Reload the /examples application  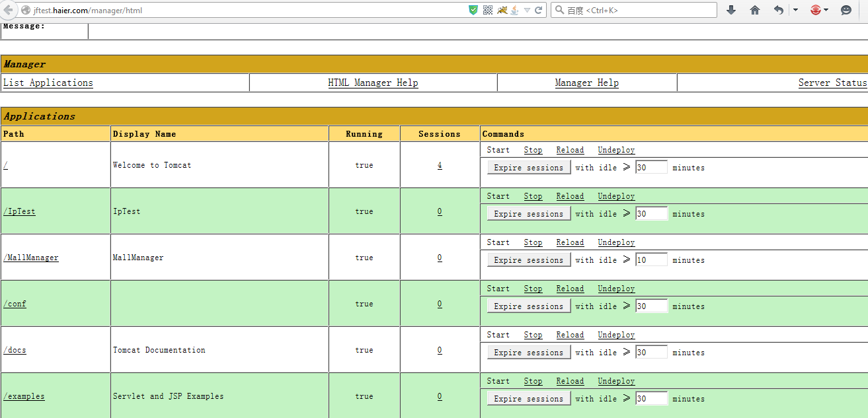(570, 381)
